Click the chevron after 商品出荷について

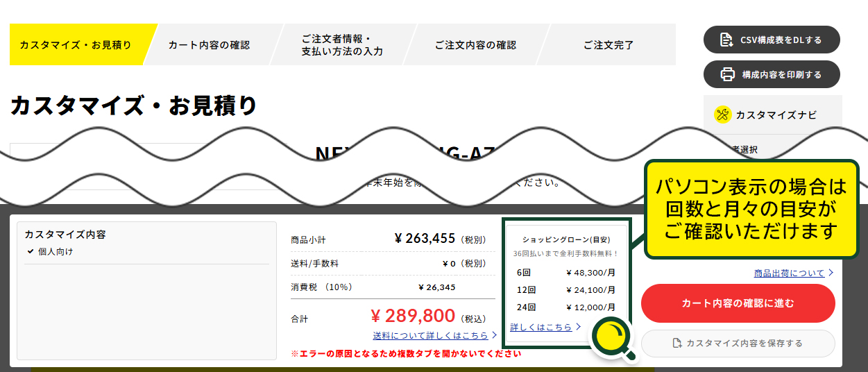tap(831, 273)
